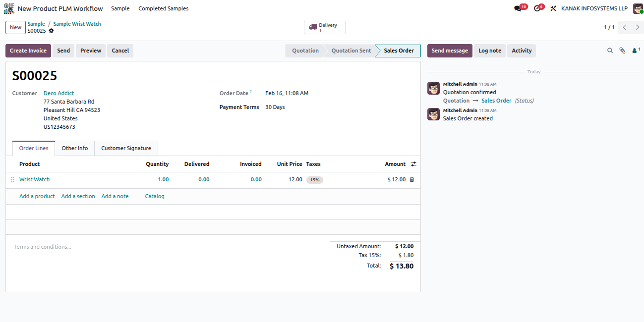Open the Completed Samples menu
The height and width of the screenshot is (322, 644).
[x=163, y=8]
